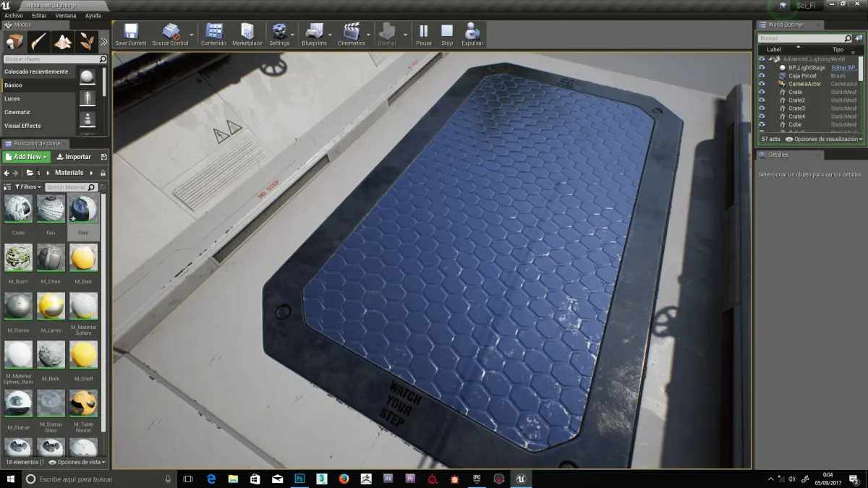Collapse the Advanced_Lighting world tree node
Image resolution: width=868 pixels, height=488 pixels.
click(770, 59)
